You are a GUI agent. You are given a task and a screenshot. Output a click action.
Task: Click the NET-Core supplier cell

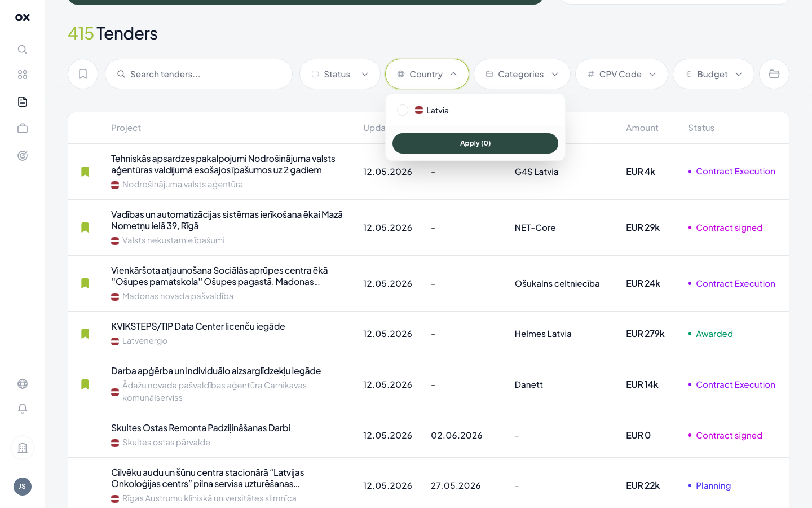pyautogui.click(x=535, y=227)
